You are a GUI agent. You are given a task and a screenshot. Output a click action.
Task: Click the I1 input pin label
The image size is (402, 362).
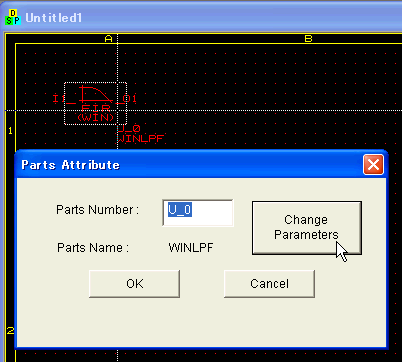tap(59, 98)
